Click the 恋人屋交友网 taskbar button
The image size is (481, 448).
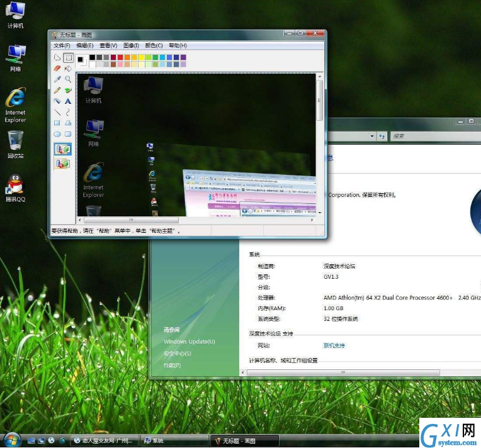tap(105, 440)
